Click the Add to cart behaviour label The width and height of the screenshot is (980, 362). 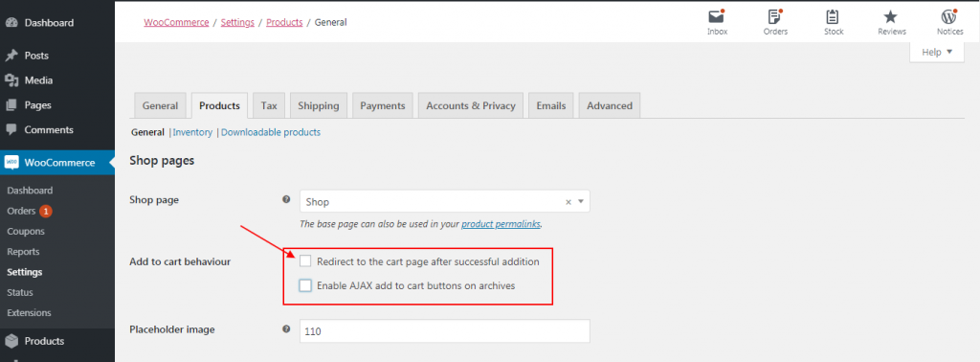[x=180, y=261]
